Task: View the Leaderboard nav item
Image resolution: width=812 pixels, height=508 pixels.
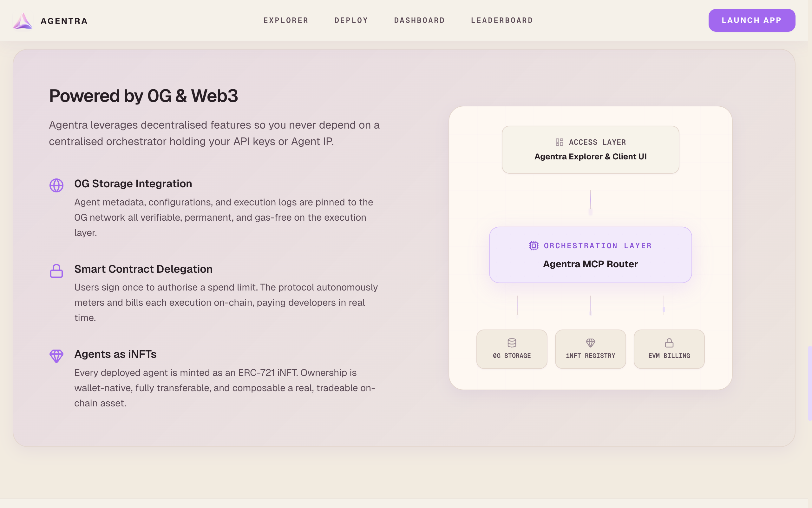Action: pos(502,21)
